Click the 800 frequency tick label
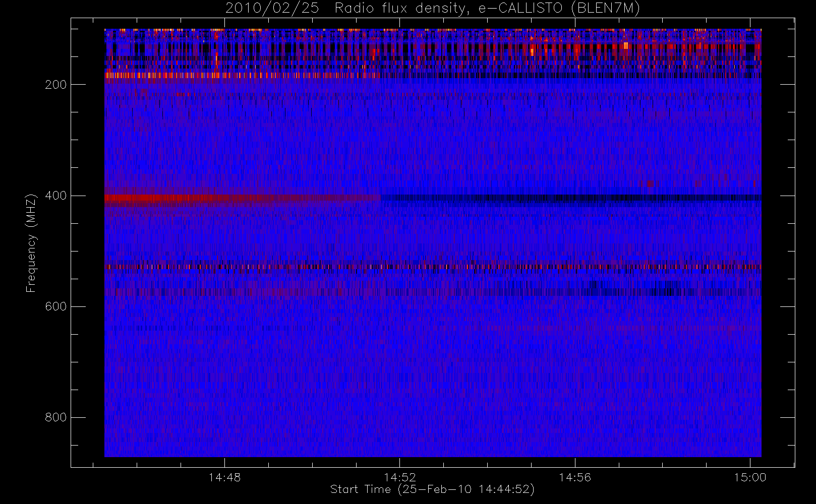The height and width of the screenshot is (504, 816). coord(55,417)
